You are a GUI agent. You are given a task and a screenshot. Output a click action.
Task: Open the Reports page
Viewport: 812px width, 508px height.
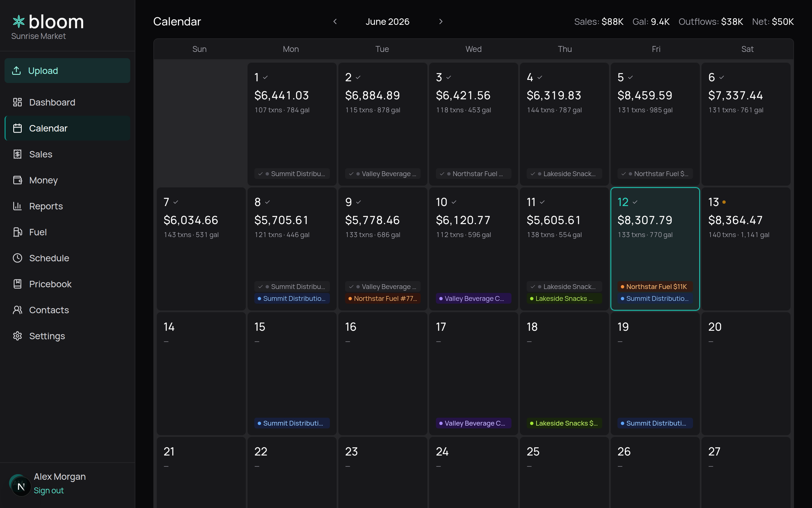tap(67, 206)
